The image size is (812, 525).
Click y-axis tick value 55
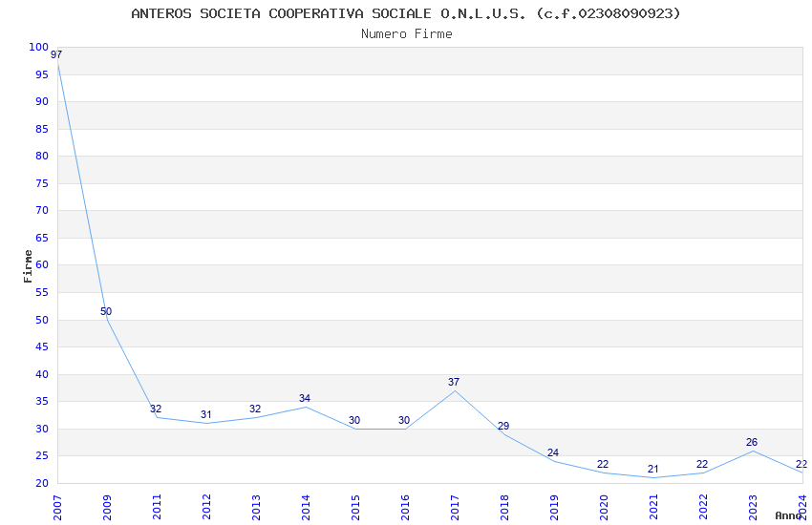point(42,292)
